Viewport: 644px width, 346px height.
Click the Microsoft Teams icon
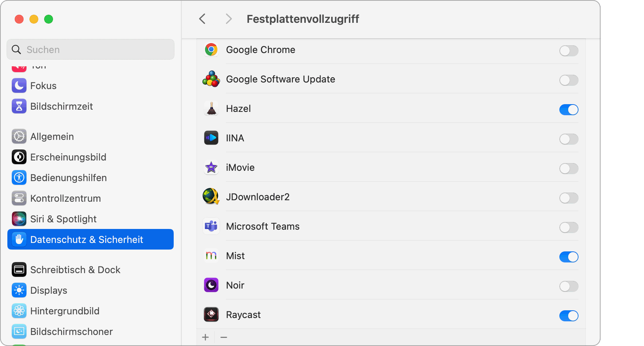pyautogui.click(x=211, y=226)
